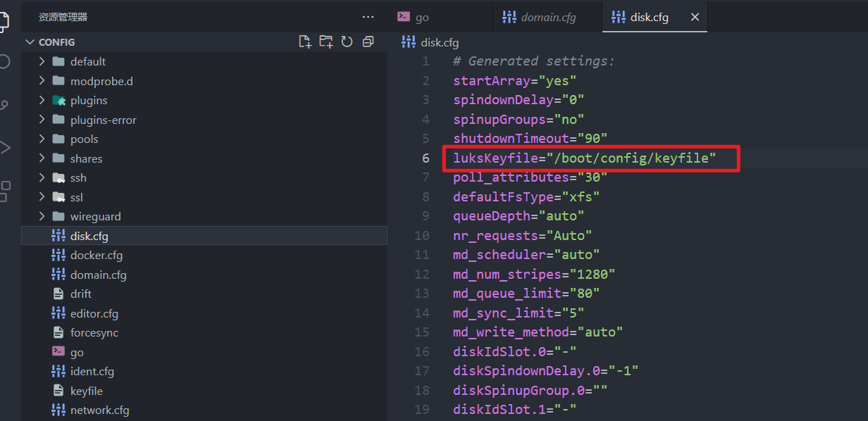
Task: Click the keyfile document icon
Action: tap(58, 391)
